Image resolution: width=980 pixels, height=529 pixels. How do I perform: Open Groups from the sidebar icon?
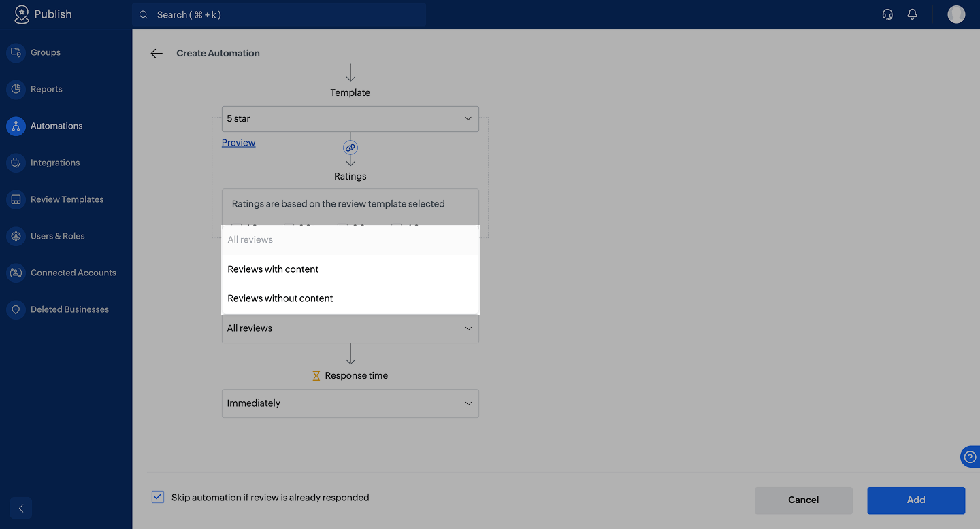[x=16, y=52]
